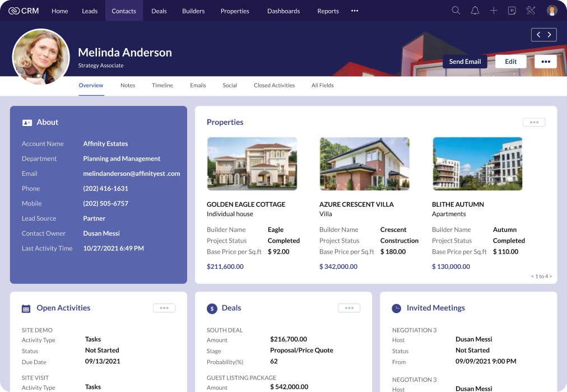Click the Affinity Estates account name
The height and width of the screenshot is (392, 567).
pyautogui.click(x=105, y=144)
